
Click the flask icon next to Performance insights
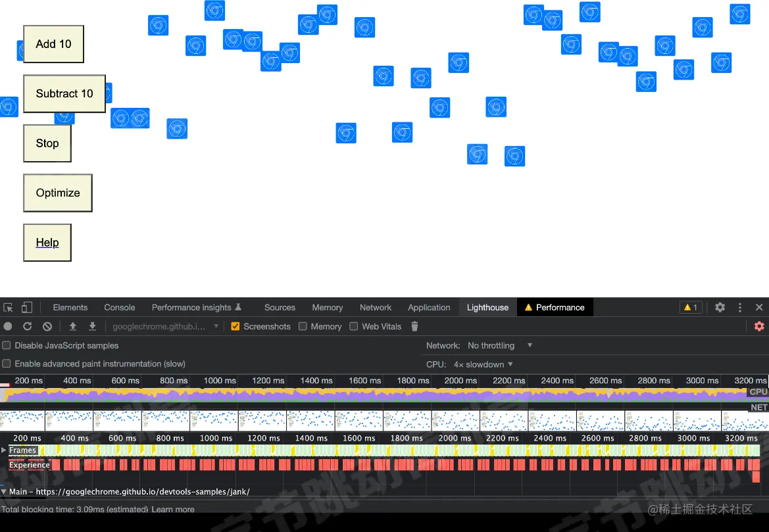[x=238, y=307]
